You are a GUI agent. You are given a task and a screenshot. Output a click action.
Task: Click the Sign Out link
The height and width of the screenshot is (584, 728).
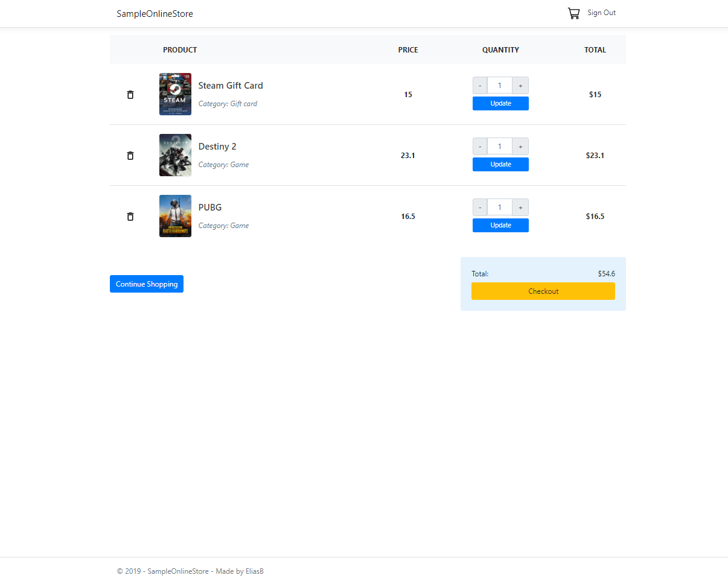point(602,13)
